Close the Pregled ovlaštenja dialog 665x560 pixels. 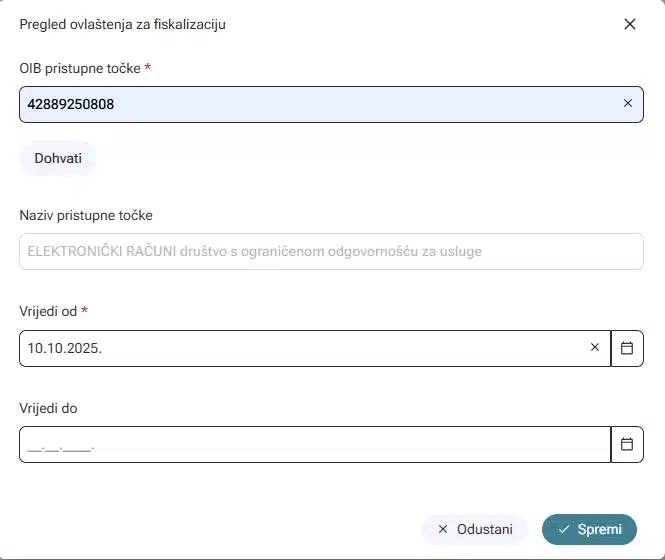pyautogui.click(x=630, y=24)
